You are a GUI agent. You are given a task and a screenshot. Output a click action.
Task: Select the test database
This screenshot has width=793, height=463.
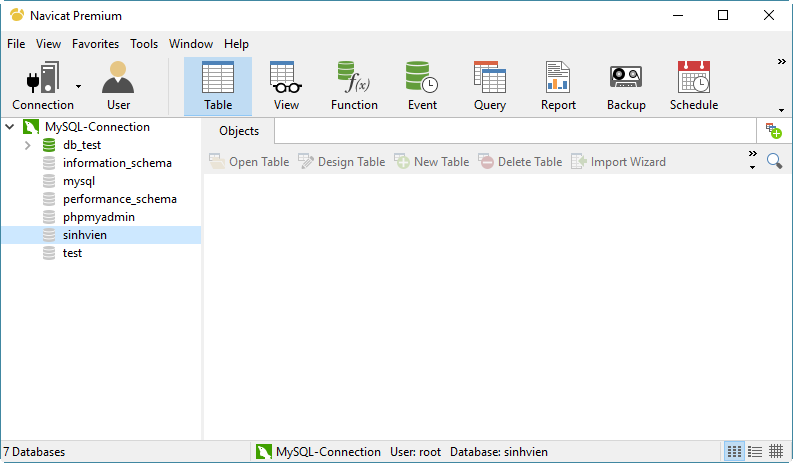(72, 253)
